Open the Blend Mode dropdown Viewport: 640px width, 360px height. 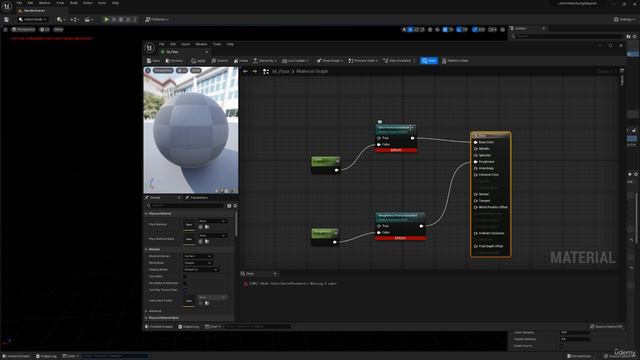(198, 263)
